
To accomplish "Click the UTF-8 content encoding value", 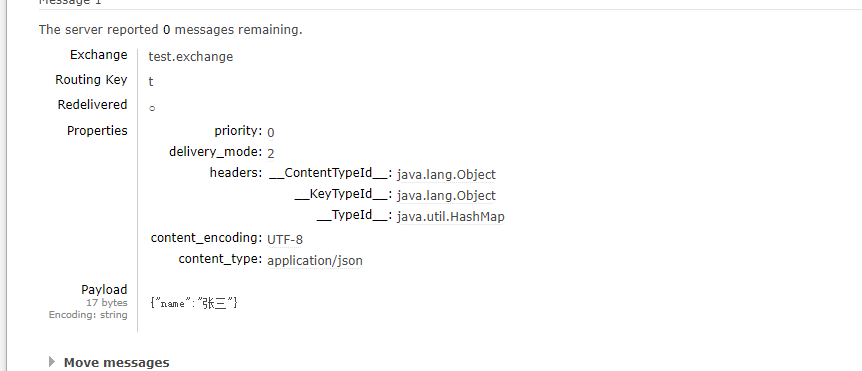I will click(285, 240).
